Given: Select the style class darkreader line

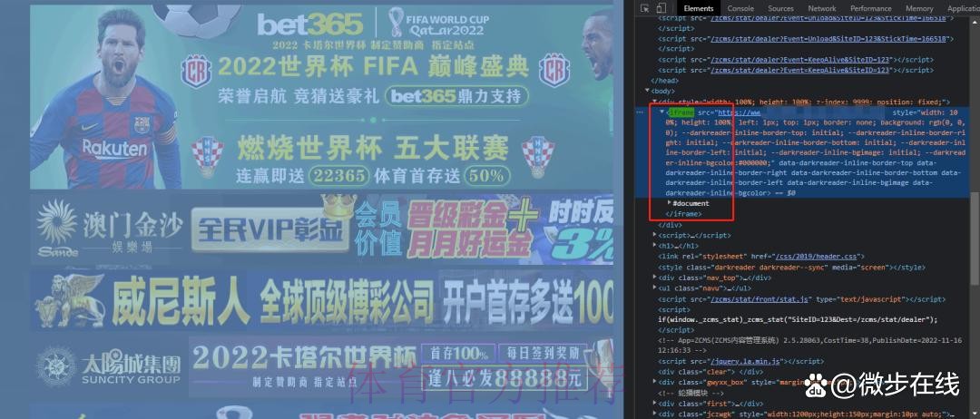Looking at the screenshot, I should [791, 267].
